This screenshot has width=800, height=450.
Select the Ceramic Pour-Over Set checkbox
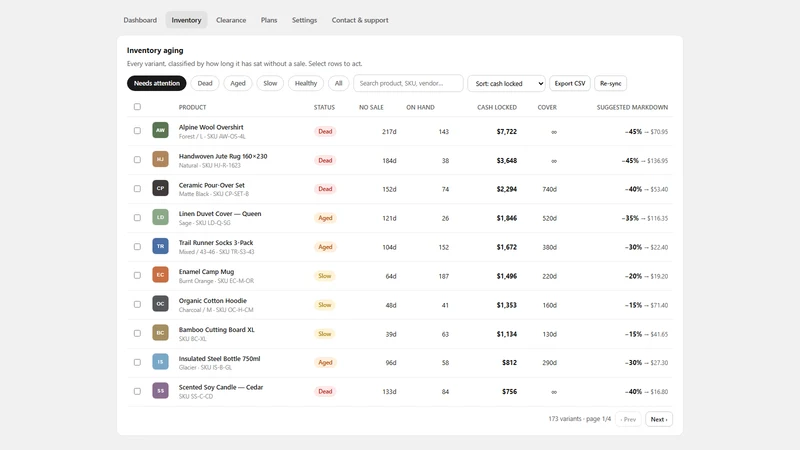tap(137, 189)
